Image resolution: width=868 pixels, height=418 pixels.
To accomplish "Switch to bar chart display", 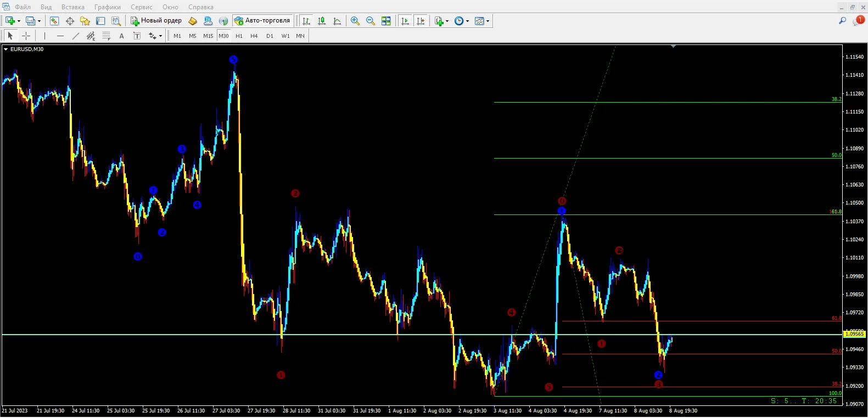I will (307, 21).
